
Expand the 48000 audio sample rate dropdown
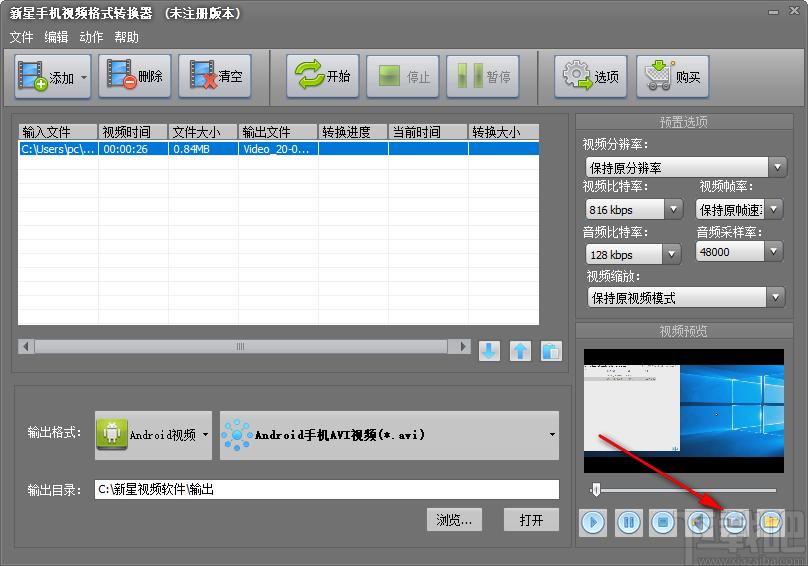coord(773,252)
